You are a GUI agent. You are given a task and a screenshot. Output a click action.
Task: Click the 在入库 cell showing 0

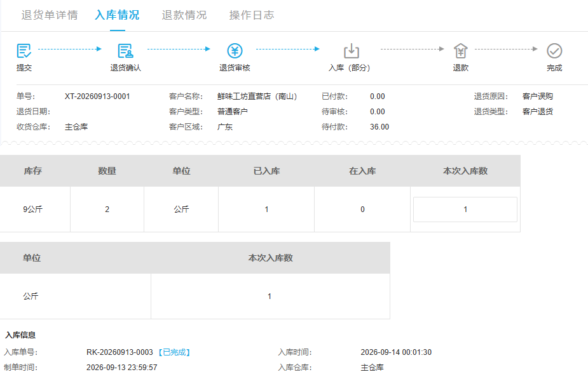(362, 209)
